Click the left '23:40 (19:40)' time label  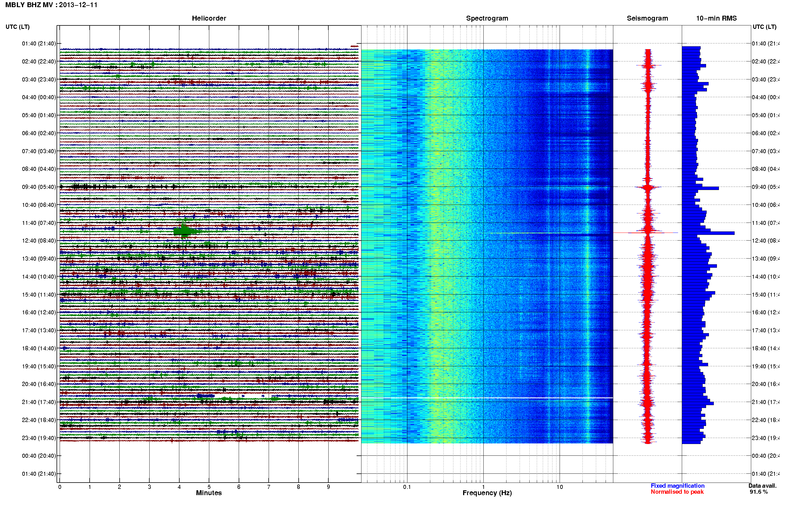point(39,438)
